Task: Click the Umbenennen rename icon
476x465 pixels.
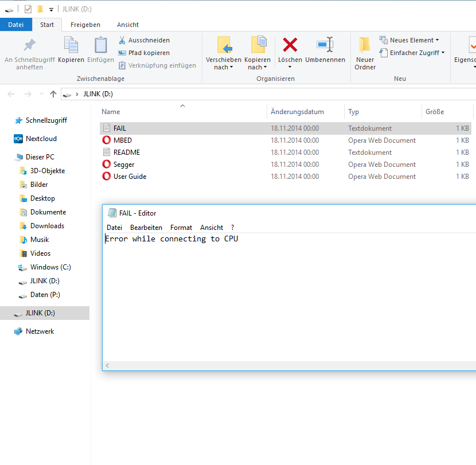Action: click(x=325, y=45)
